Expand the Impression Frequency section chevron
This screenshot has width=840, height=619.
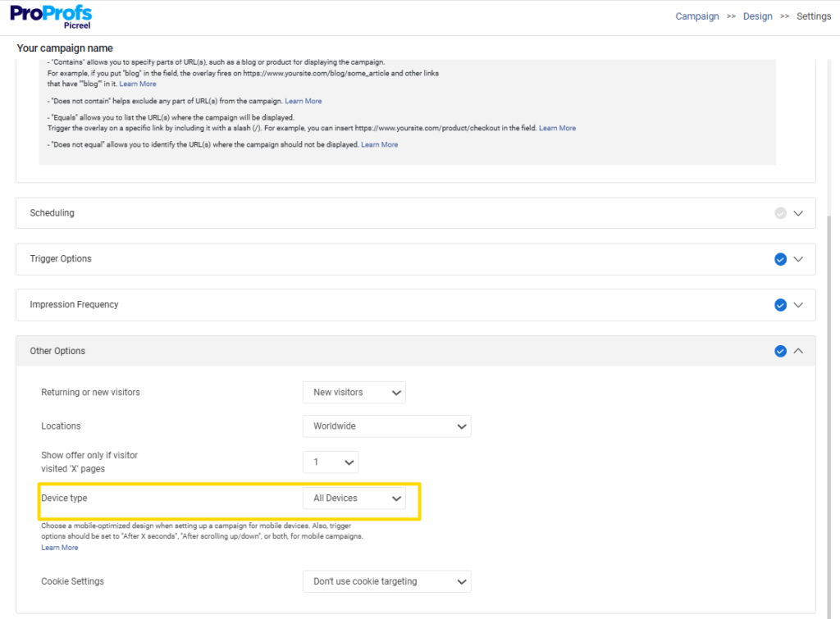click(x=798, y=305)
